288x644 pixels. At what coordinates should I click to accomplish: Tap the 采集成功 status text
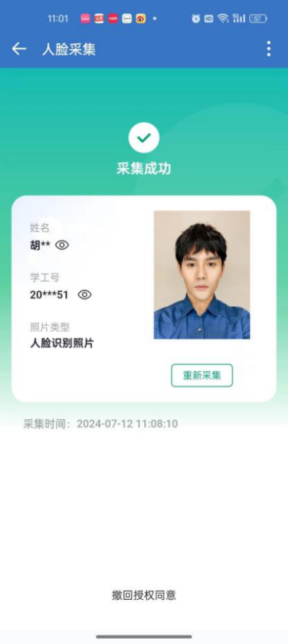[x=144, y=168]
